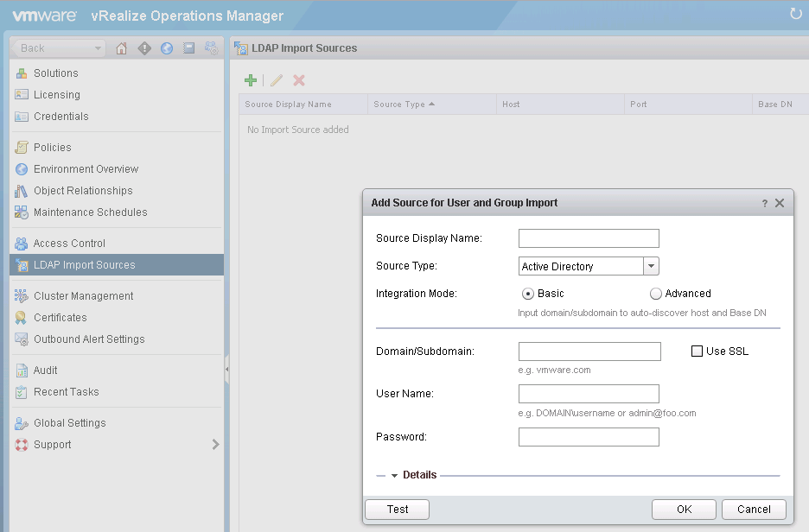Screen dimensions: 809x532
Task: Click the Cluster Management icon
Action: [21, 296]
